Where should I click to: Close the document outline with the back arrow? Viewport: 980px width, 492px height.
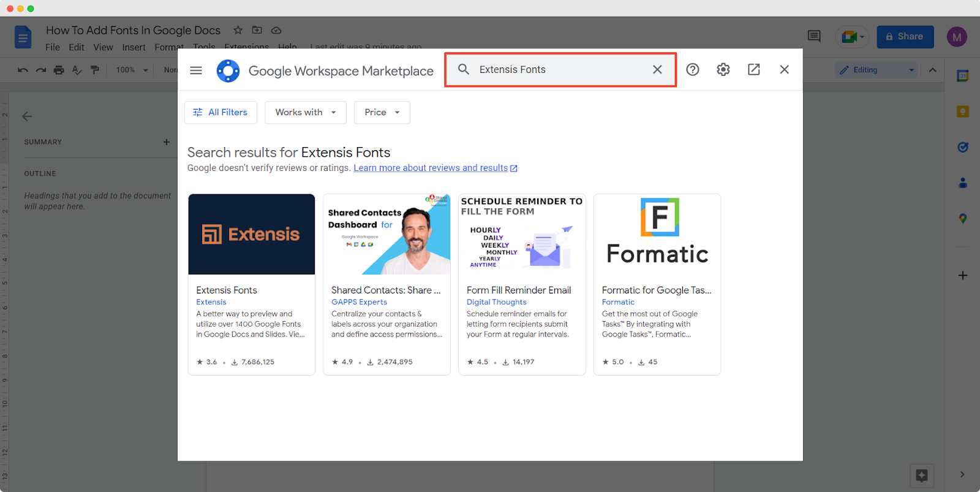pos(27,116)
